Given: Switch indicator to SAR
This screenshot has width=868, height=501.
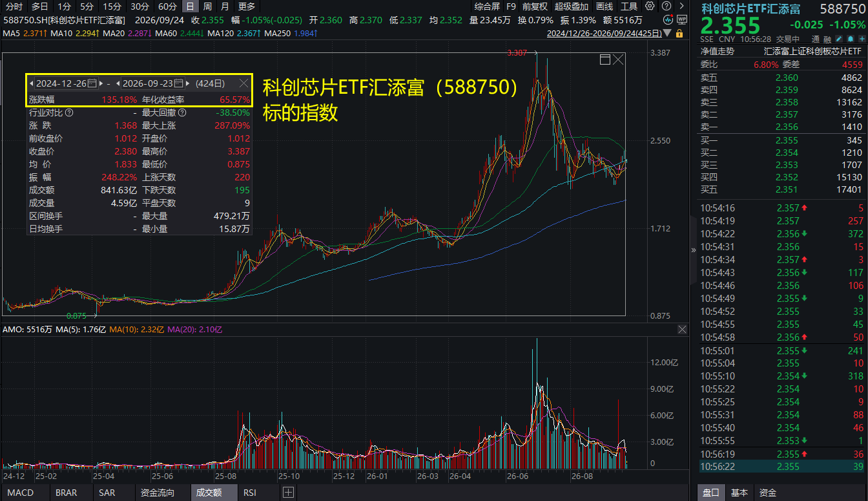Looking at the screenshot, I should point(107,493).
